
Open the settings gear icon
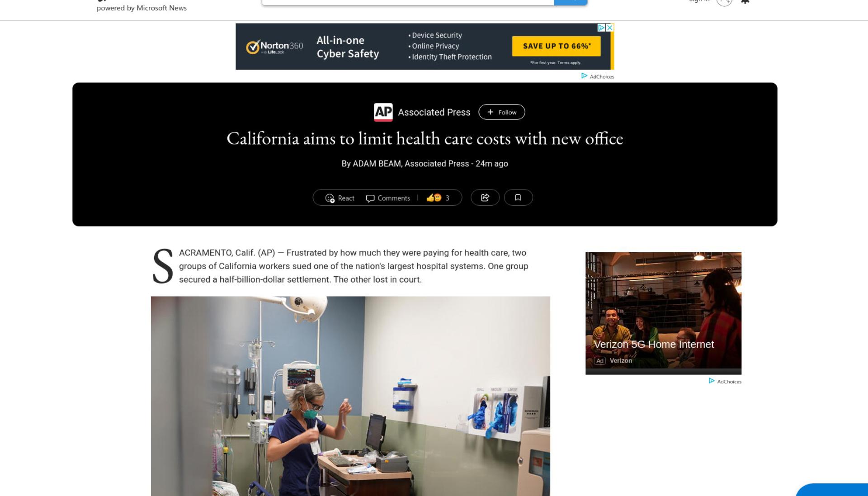point(745,2)
